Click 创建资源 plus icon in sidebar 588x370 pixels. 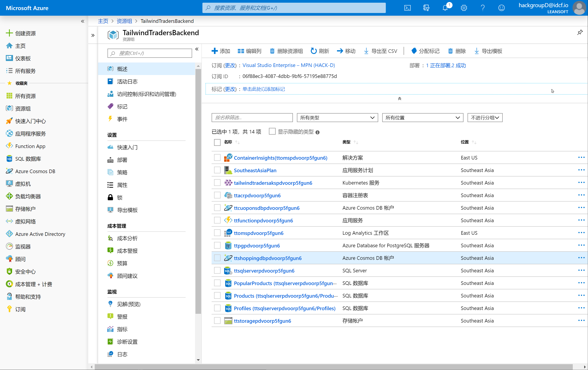pyautogui.click(x=9, y=33)
